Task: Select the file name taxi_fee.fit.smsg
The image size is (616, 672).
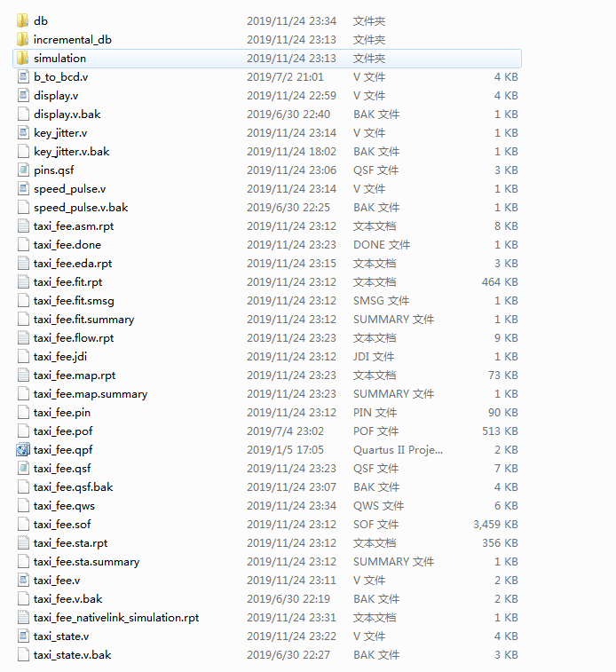Action: pyautogui.click(x=74, y=300)
